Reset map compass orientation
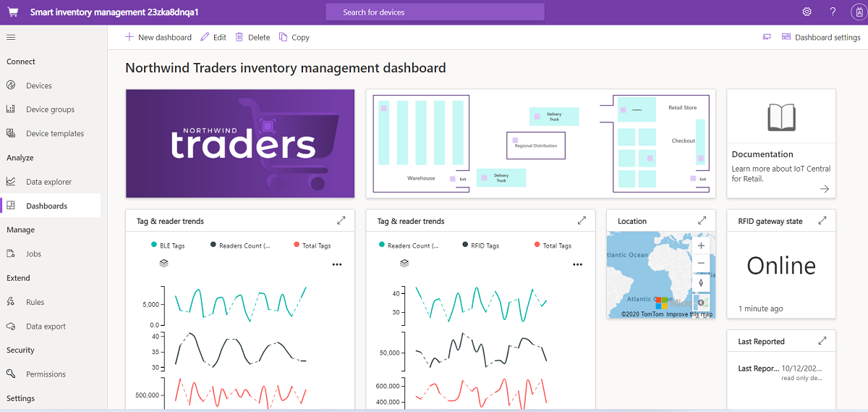Screen dimensions: 868x412 click(x=701, y=282)
